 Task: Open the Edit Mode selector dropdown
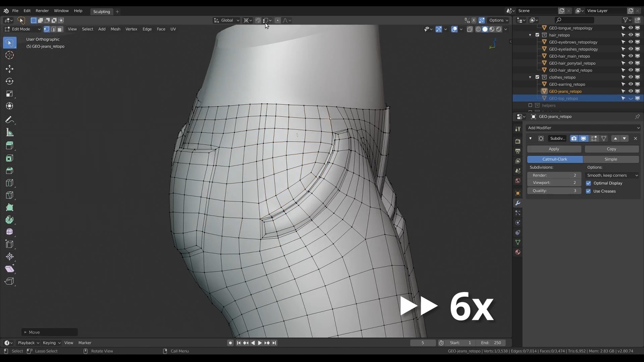(23, 29)
